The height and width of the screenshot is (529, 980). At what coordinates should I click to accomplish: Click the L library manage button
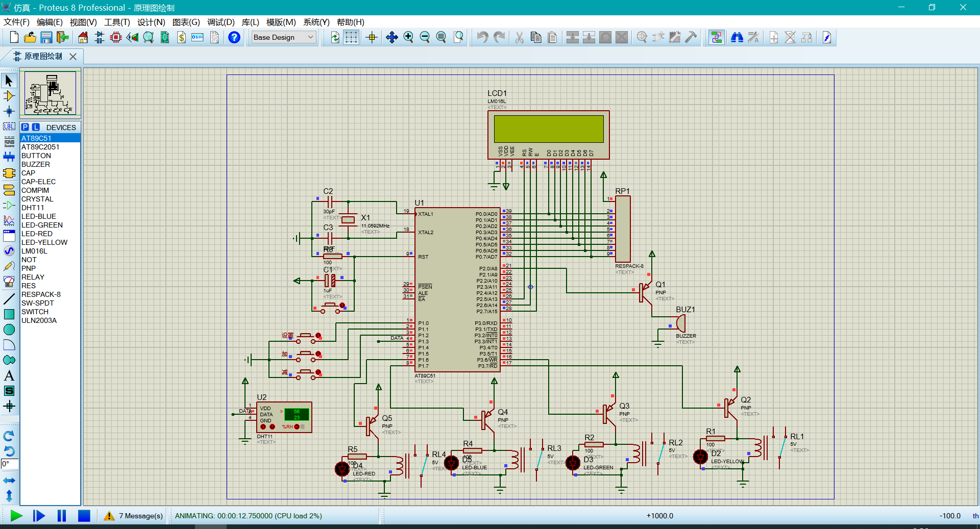pos(36,127)
